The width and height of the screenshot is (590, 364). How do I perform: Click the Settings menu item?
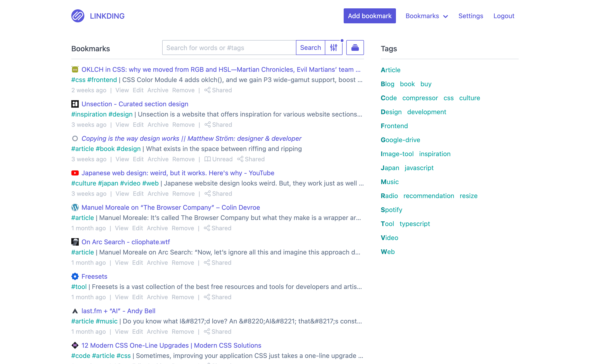point(471,16)
